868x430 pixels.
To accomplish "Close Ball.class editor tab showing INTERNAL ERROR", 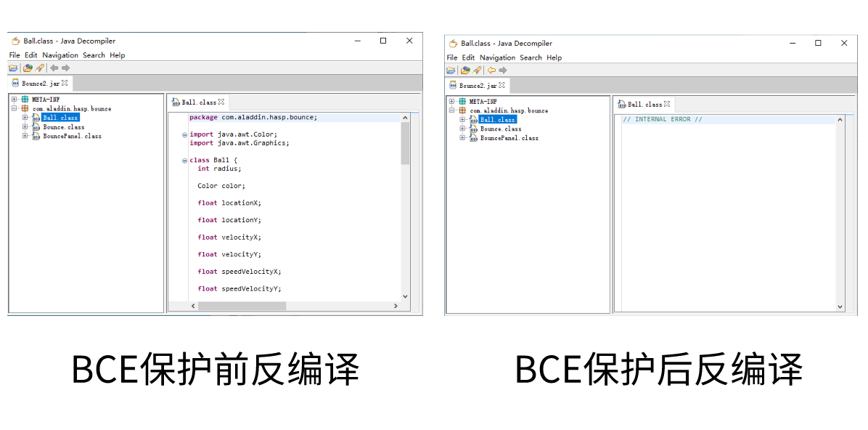I will (x=667, y=104).
